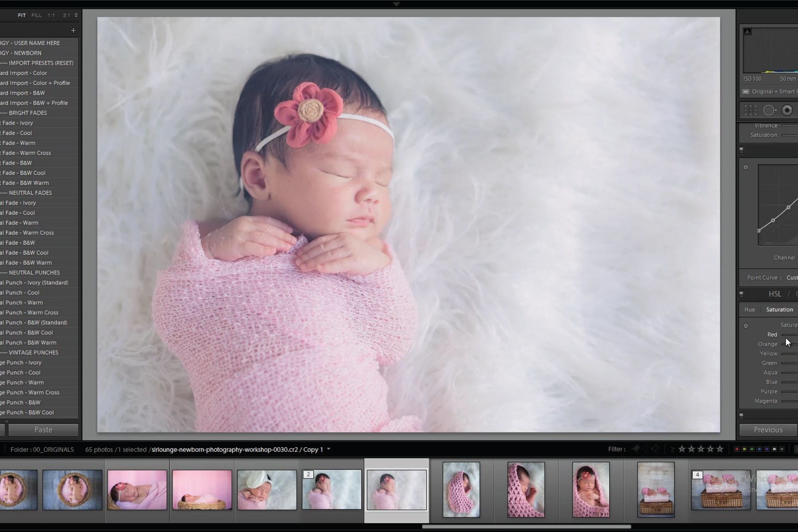Set filter to two star rating
The image size is (798, 532).
(x=691, y=449)
